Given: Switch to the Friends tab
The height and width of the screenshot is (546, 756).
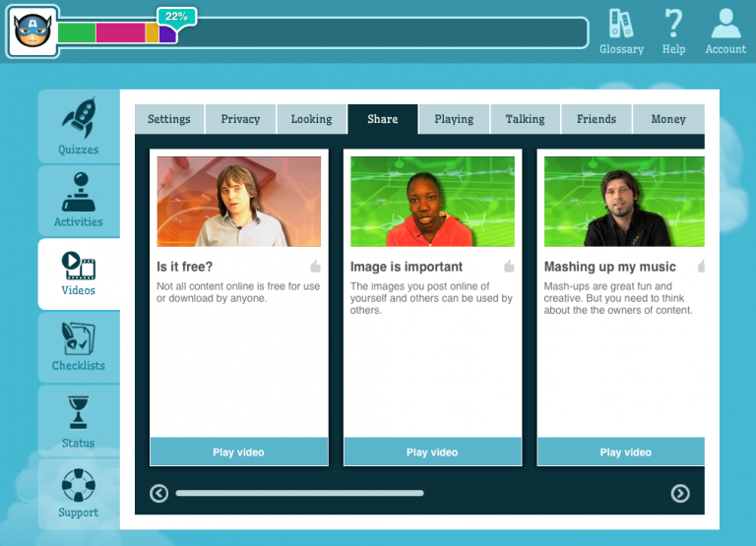Looking at the screenshot, I should (597, 119).
